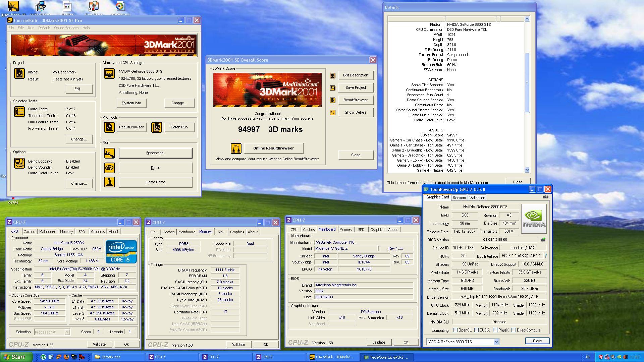Screen dimensions: 644x362
Task: Open the Processor #1 selection dropdown in CPU-Z
Action: 67,332
